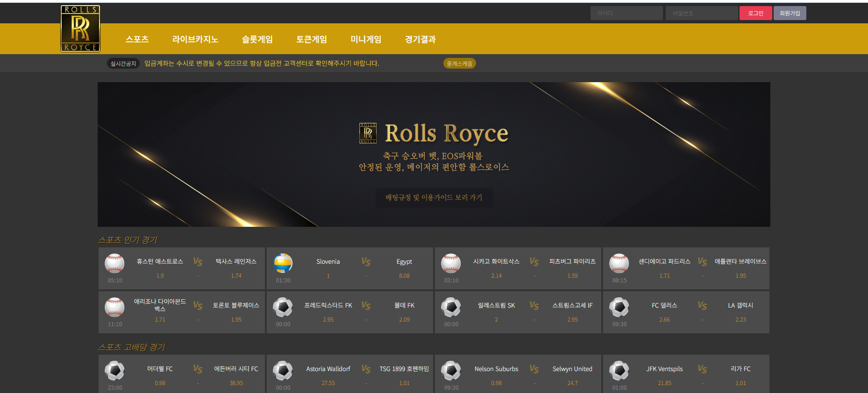
Task: Click soccer ball icon for Astoria Walldorf match
Action: 283,371
